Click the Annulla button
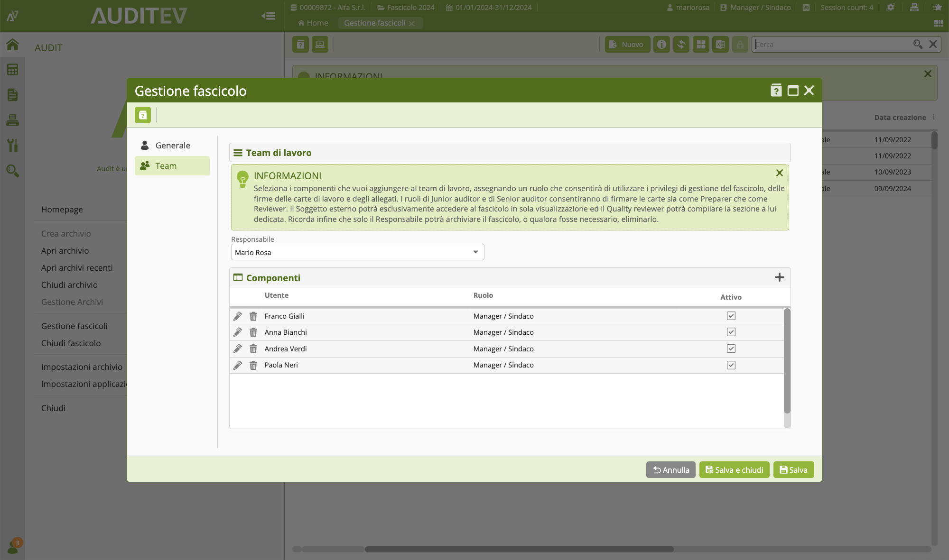This screenshot has height=560, width=949. (x=670, y=470)
